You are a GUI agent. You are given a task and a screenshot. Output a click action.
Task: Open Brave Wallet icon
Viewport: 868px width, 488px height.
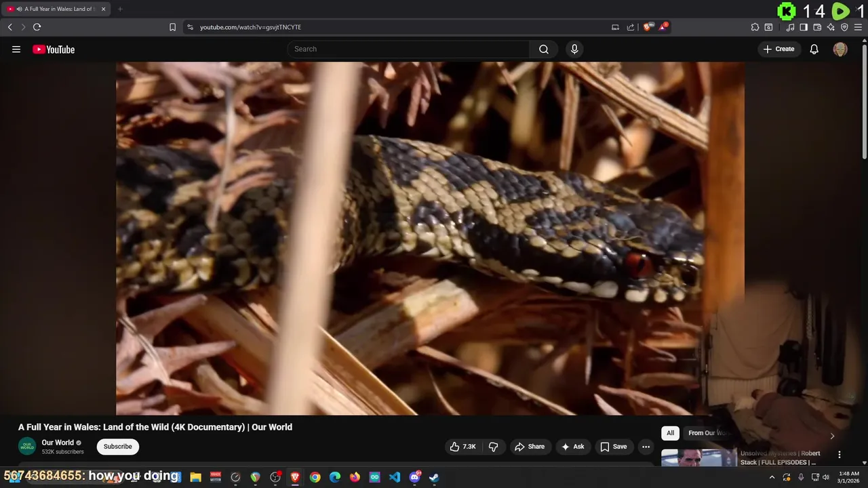pyautogui.click(x=817, y=27)
